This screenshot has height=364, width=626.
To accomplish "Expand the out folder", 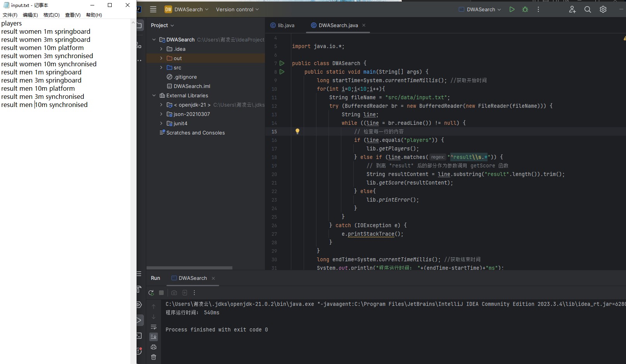I will [161, 58].
